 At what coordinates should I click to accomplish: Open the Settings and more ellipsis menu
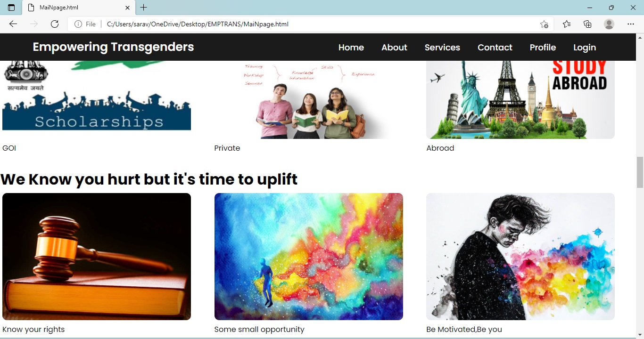pyautogui.click(x=631, y=24)
